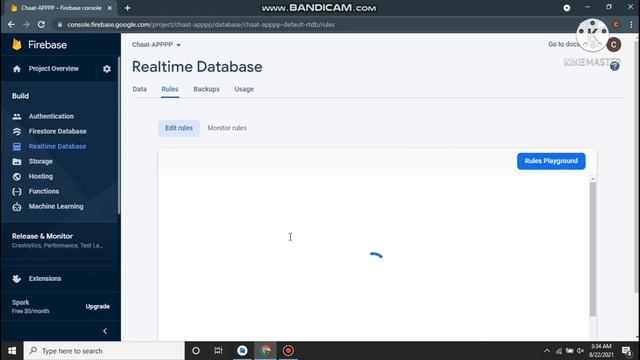Image resolution: width=640 pixels, height=360 pixels.
Task: Open Project Overview home icon
Action: click(17, 69)
